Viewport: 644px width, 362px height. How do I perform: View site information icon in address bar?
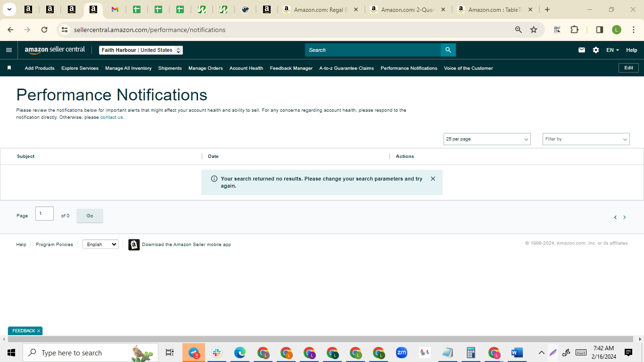point(65,30)
